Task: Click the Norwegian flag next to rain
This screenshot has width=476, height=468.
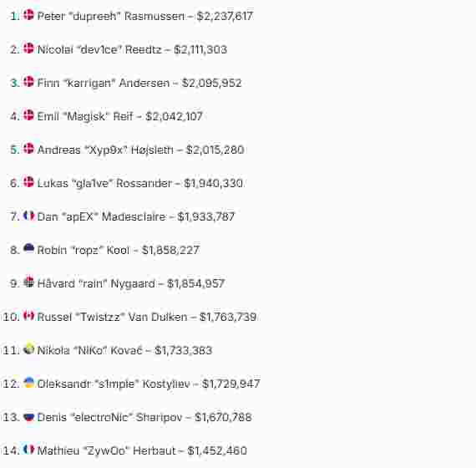Action: click(x=29, y=282)
